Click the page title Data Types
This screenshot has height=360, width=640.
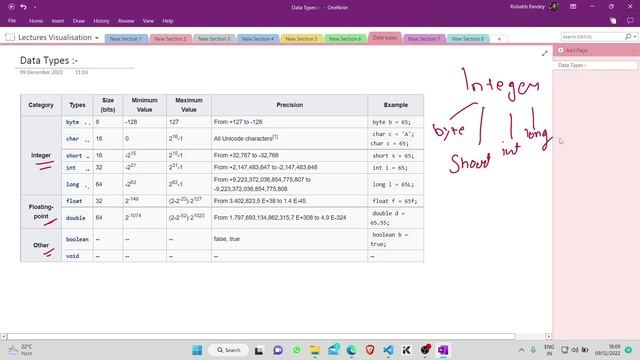coord(49,60)
